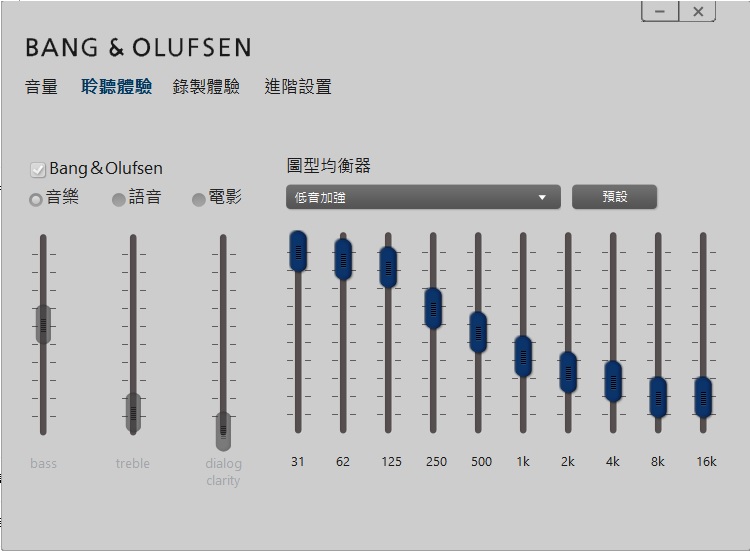This screenshot has height=551, width=750.
Task: Switch to the 音量 tab
Action: click(41, 87)
